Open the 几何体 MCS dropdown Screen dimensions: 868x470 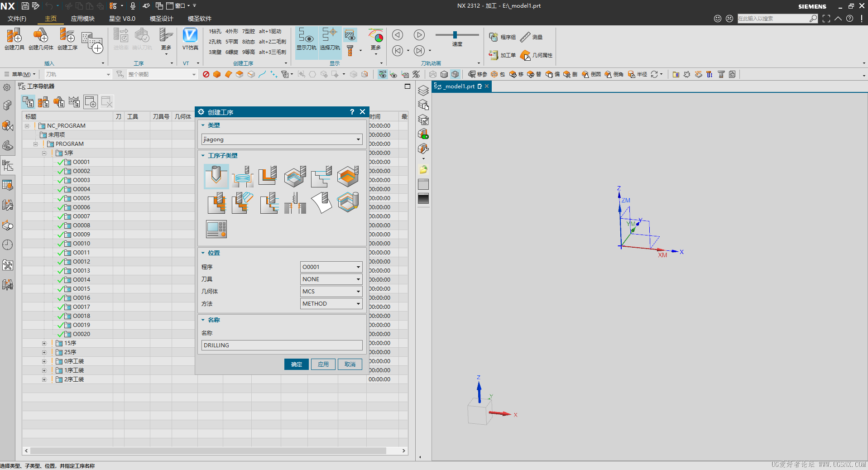click(331, 292)
